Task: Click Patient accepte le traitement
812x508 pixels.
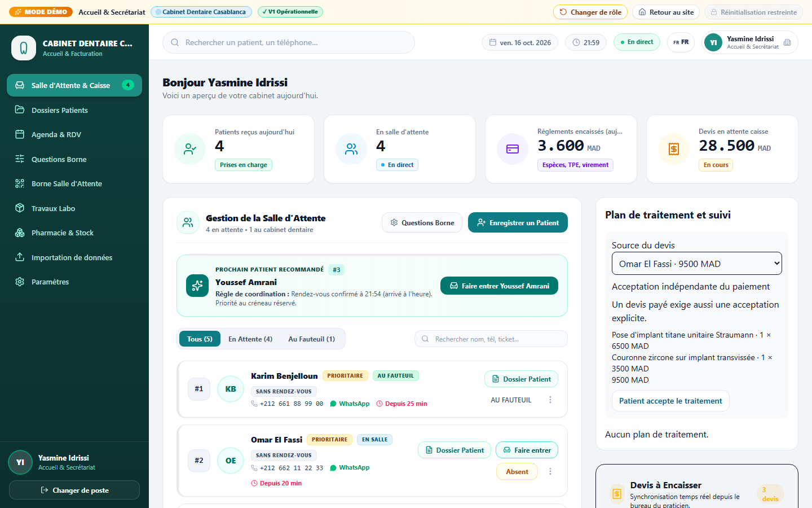Action: coord(670,401)
